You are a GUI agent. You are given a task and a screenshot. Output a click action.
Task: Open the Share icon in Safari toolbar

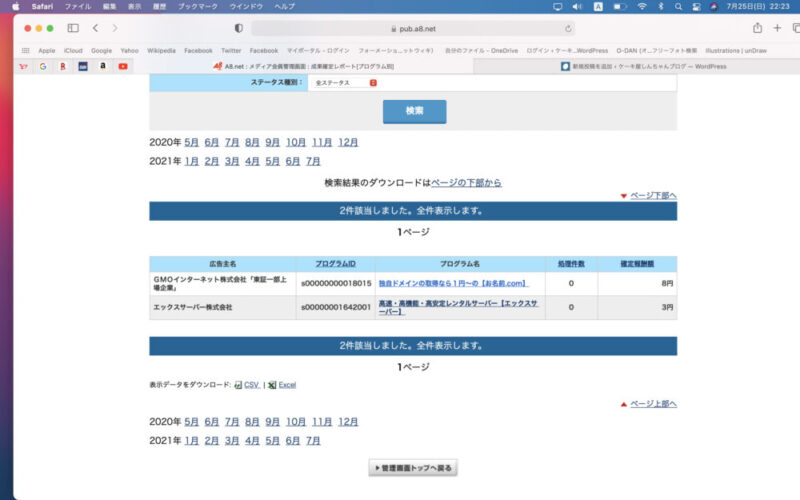click(758, 28)
